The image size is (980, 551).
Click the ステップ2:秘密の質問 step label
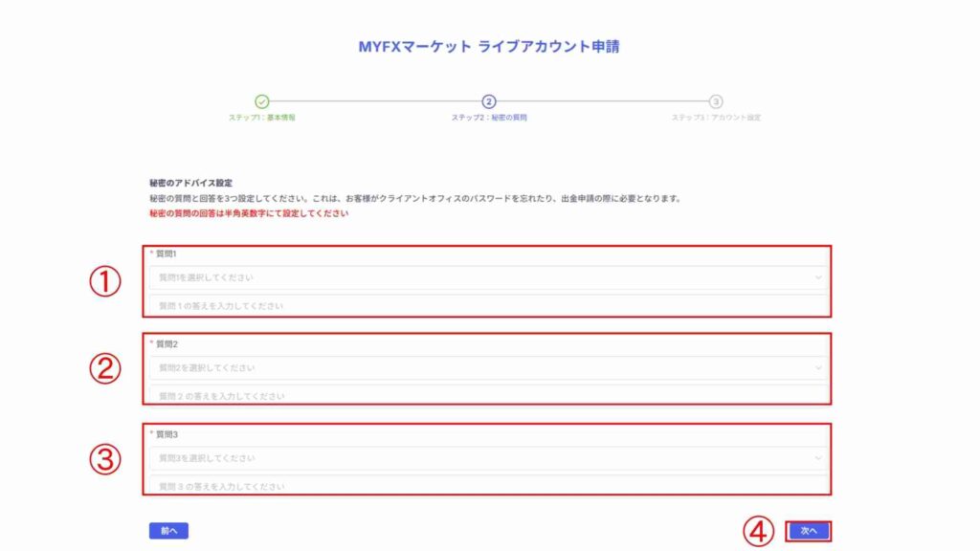489,119
